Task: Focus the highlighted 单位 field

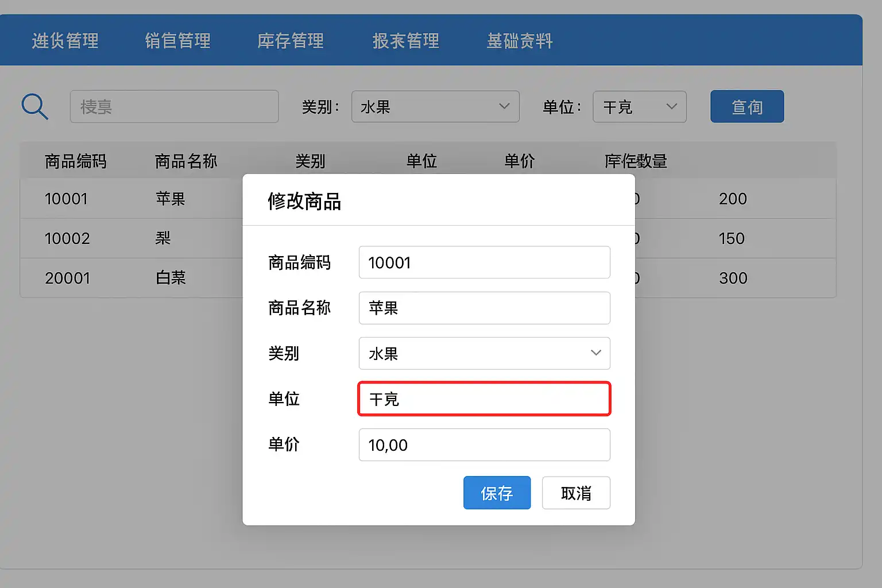Action: click(484, 399)
